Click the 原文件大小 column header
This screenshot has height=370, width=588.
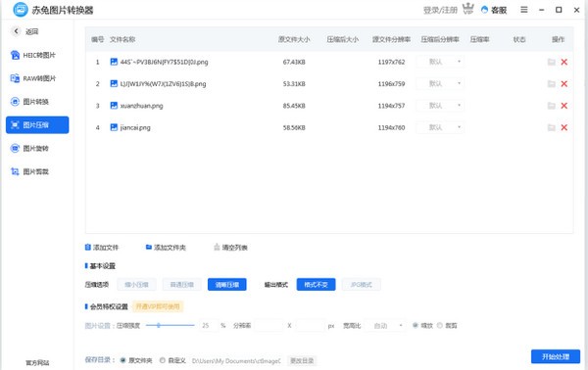[294, 39]
